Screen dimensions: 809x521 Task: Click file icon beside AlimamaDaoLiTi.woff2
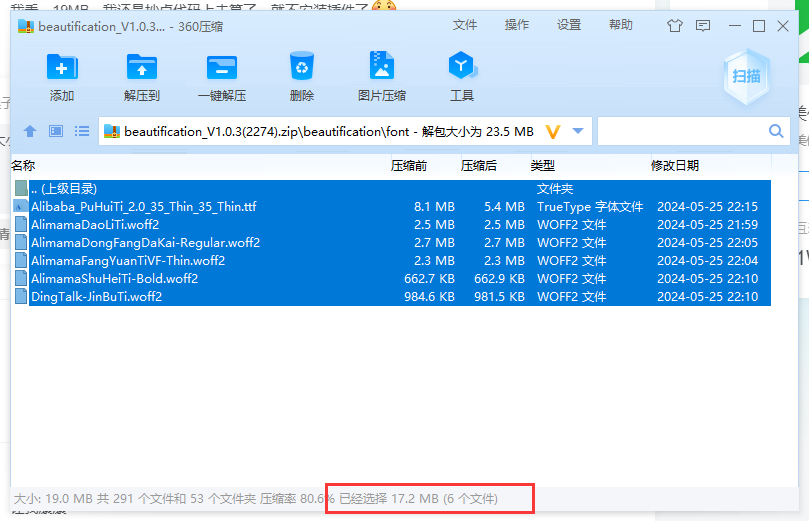21,224
